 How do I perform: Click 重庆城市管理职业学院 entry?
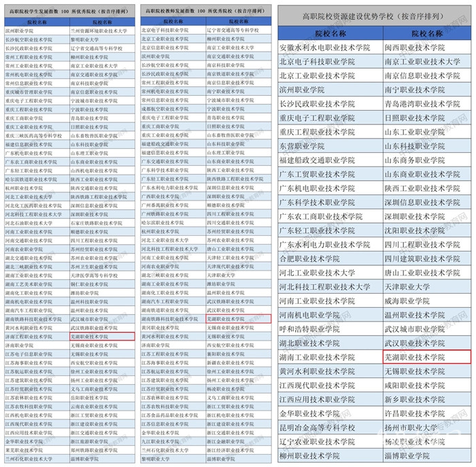click(37, 92)
